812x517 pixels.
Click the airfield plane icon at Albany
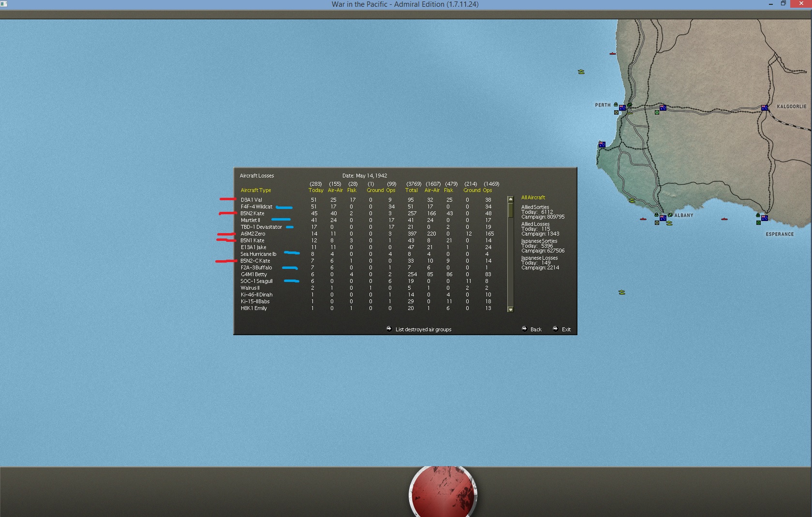tap(670, 215)
